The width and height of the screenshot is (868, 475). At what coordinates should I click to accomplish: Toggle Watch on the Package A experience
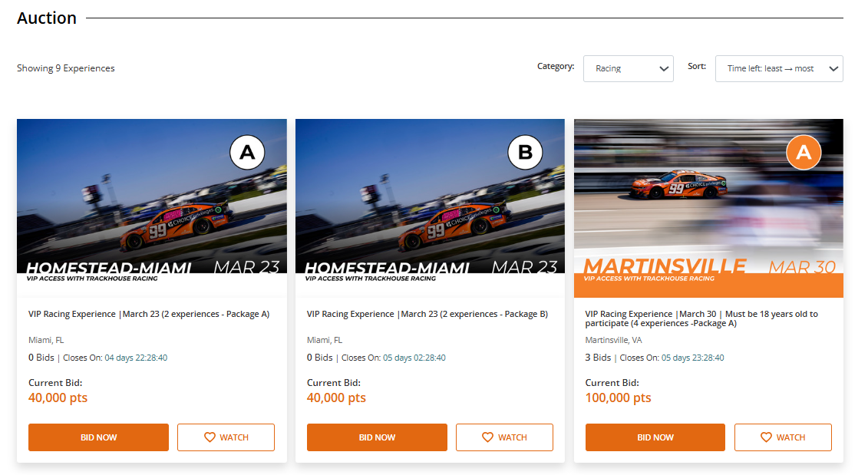pyautogui.click(x=226, y=437)
